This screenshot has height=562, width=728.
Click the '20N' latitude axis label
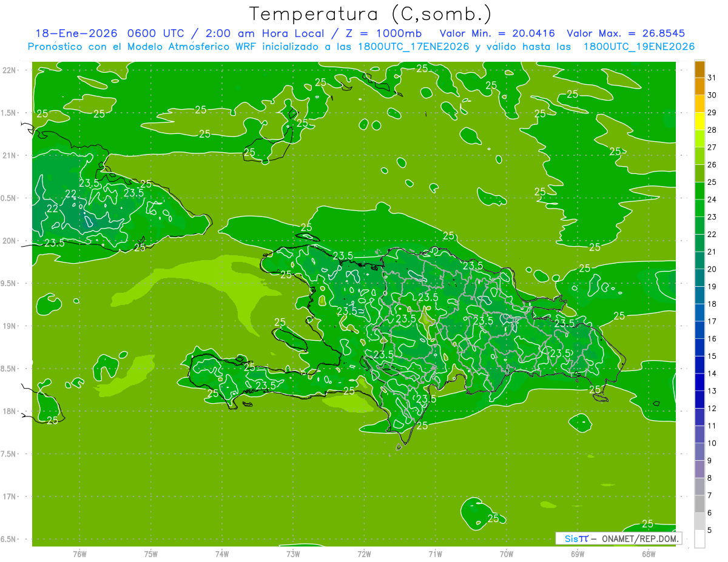pos(10,241)
